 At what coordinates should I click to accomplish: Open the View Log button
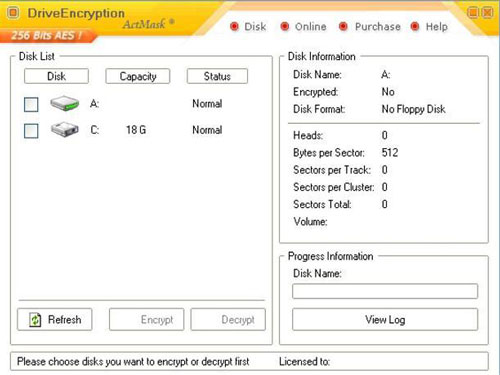click(x=385, y=319)
